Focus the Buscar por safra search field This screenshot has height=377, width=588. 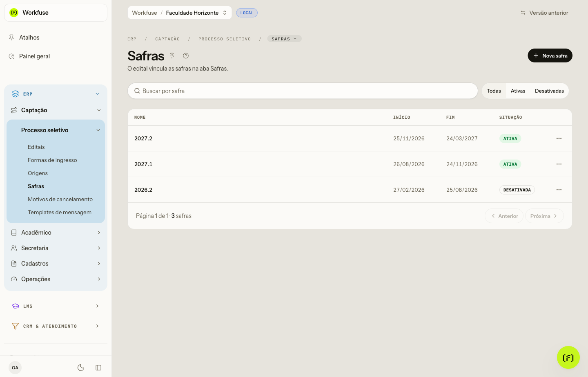tap(303, 91)
